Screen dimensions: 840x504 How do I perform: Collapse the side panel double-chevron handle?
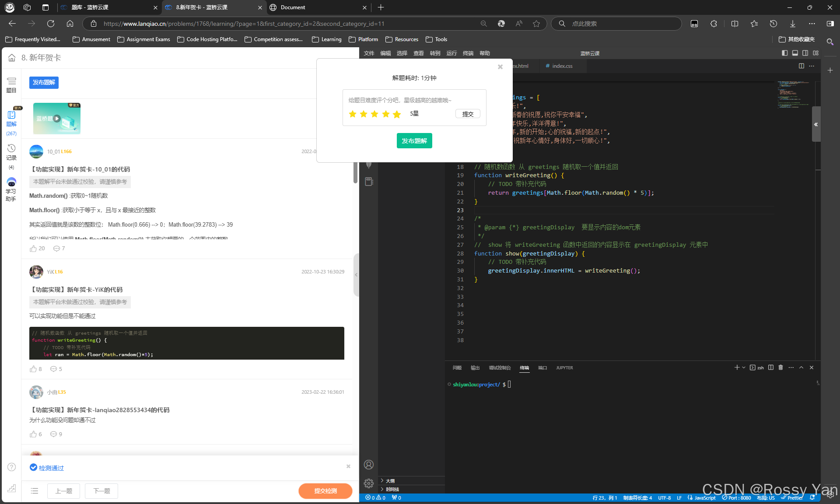click(816, 124)
